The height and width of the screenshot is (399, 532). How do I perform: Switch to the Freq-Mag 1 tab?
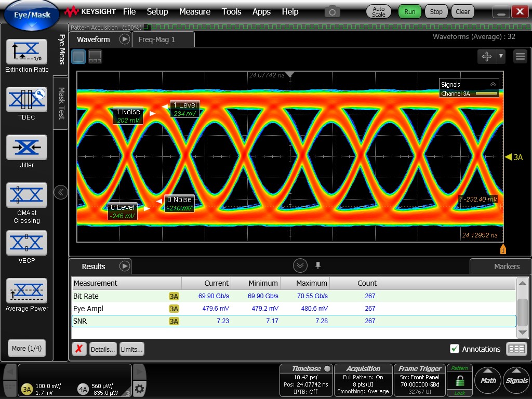point(157,39)
